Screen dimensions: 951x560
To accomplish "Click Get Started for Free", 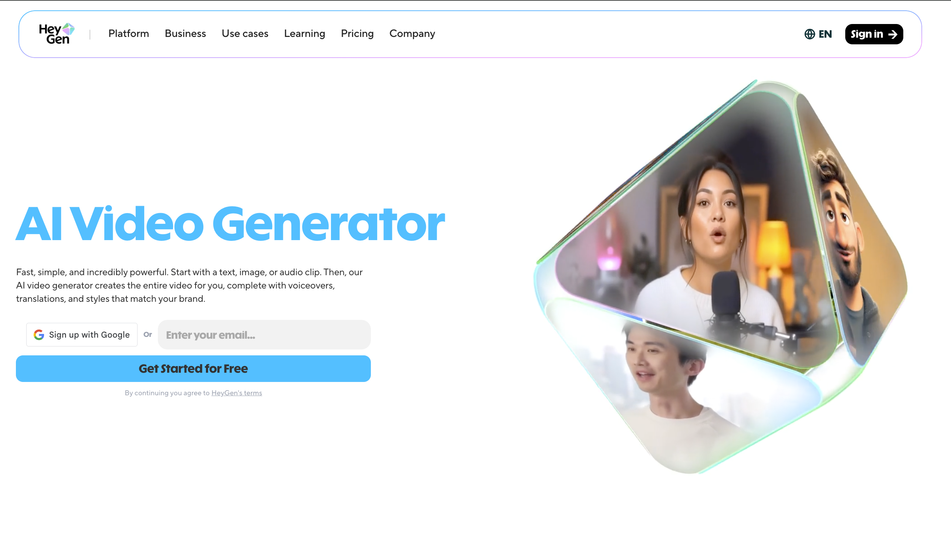I will coord(193,369).
